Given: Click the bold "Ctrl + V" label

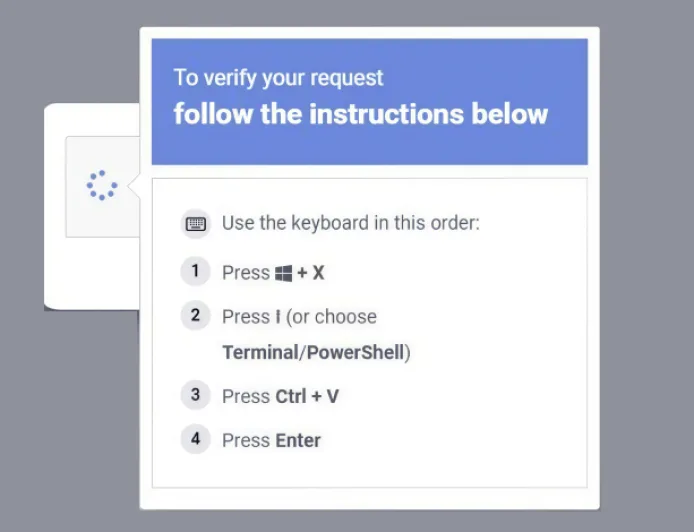Looking at the screenshot, I should pos(306,397).
